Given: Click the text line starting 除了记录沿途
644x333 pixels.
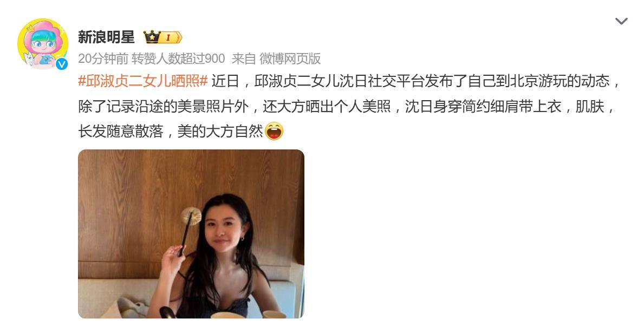Looking at the screenshot, I should click(348, 107).
